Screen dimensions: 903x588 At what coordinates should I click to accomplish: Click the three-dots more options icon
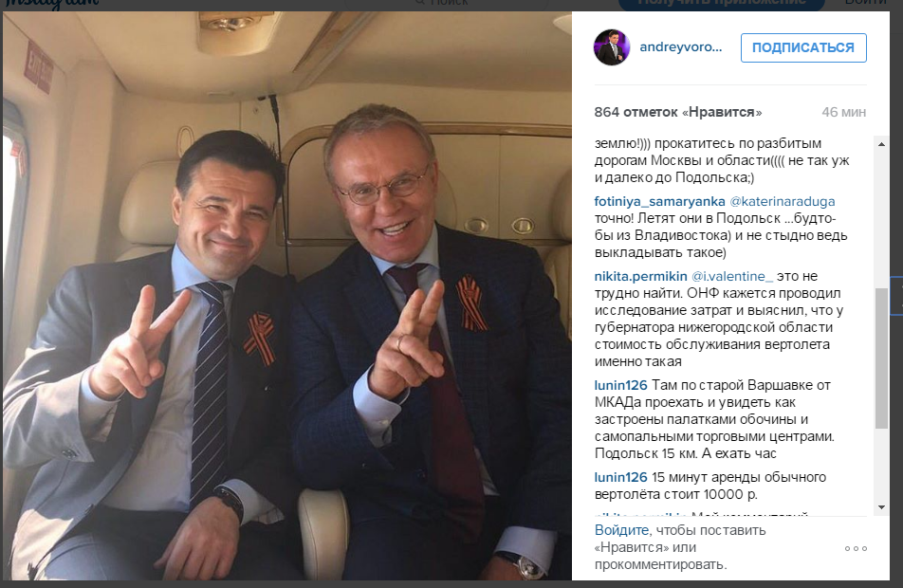pos(856,548)
